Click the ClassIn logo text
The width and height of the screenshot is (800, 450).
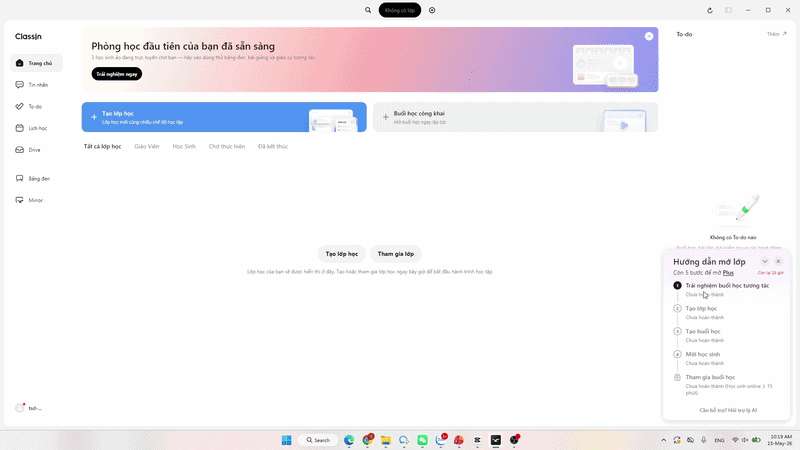click(28, 36)
